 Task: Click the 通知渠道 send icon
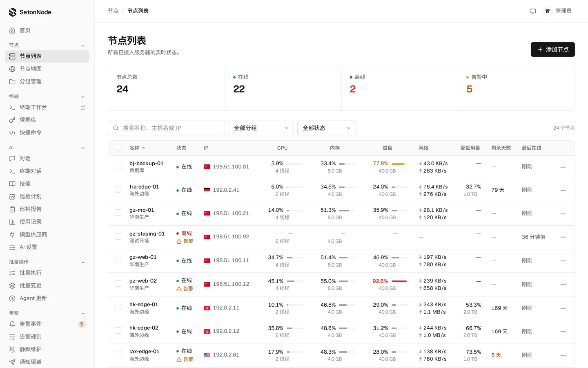click(x=12, y=362)
